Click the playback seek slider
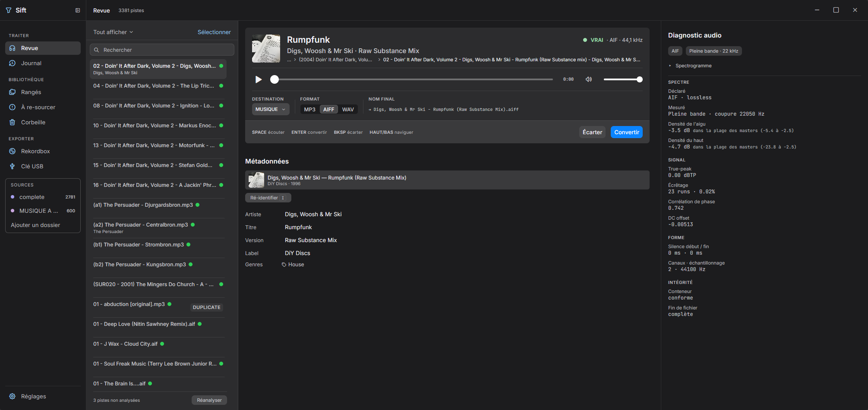This screenshot has width=868, height=410. coord(413,79)
